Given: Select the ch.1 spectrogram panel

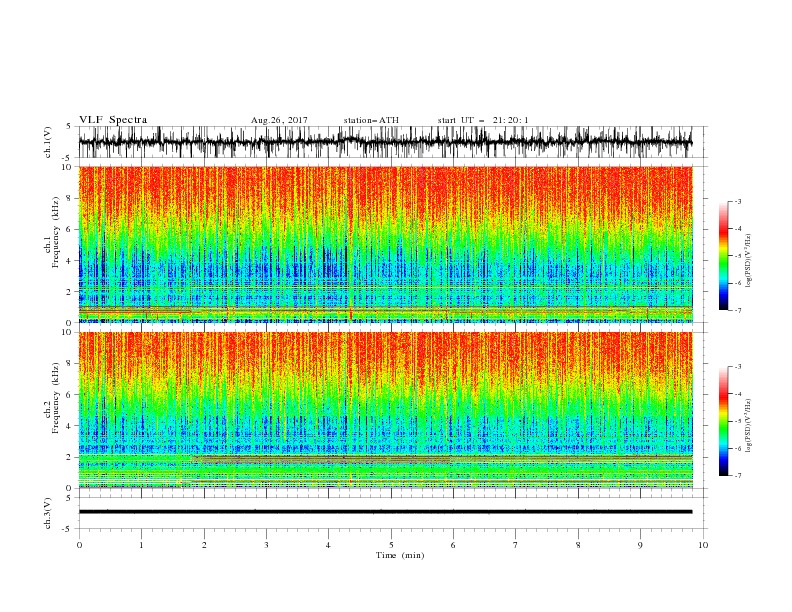Looking at the screenshot, I should pyautogui.click(x=385, y=244).
